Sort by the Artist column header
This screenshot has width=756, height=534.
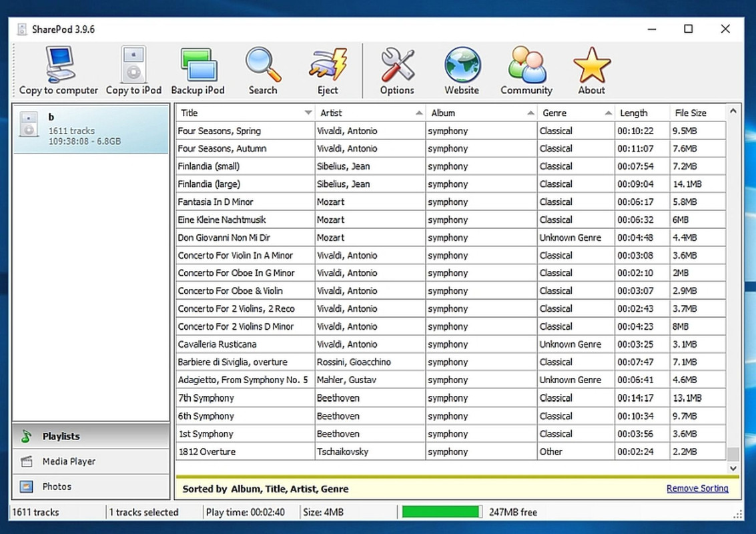(x=370, y=113)
